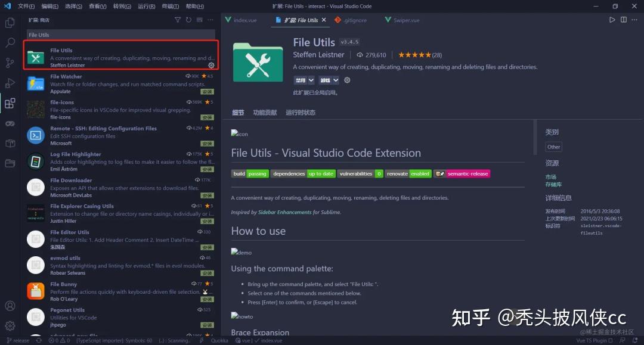Open the Search view in the activity bar
This screenshot has width=644, height=345.
coord(10,42)
